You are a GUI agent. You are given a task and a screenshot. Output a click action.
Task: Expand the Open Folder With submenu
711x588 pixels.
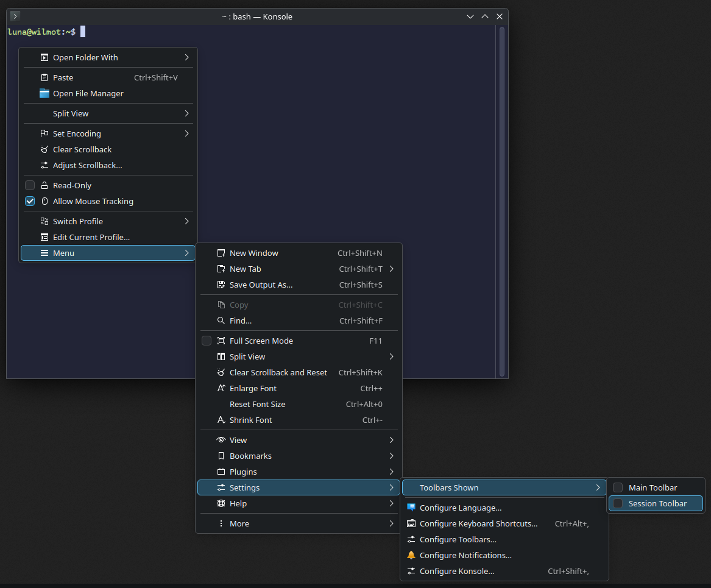click(186, 57)
